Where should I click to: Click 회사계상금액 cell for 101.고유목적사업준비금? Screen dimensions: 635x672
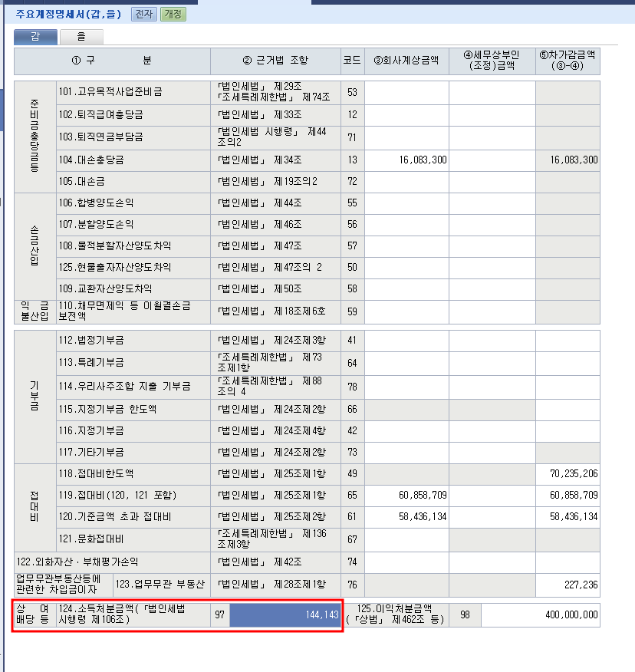pos(406,92)
